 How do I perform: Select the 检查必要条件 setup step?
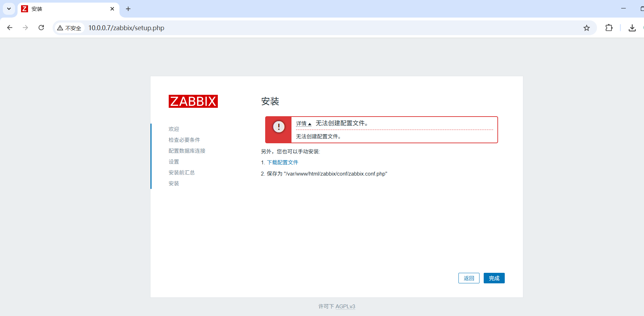184,140
